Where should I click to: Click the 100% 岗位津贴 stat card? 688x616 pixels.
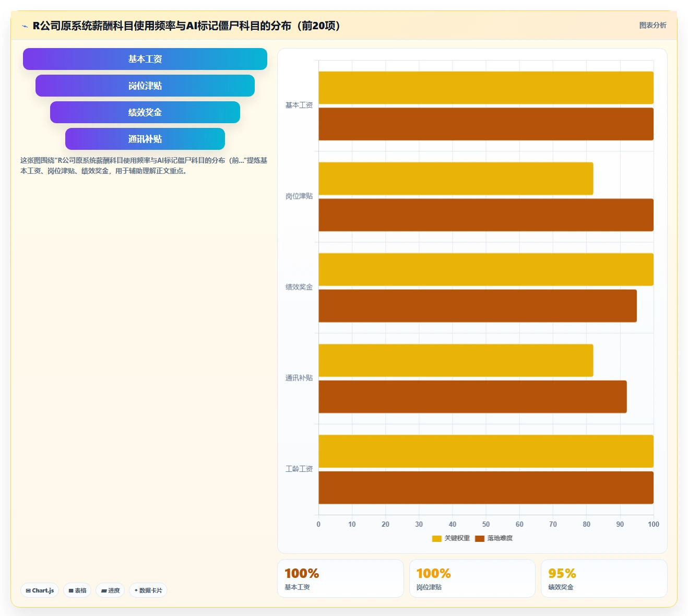(x=472, y=578)
